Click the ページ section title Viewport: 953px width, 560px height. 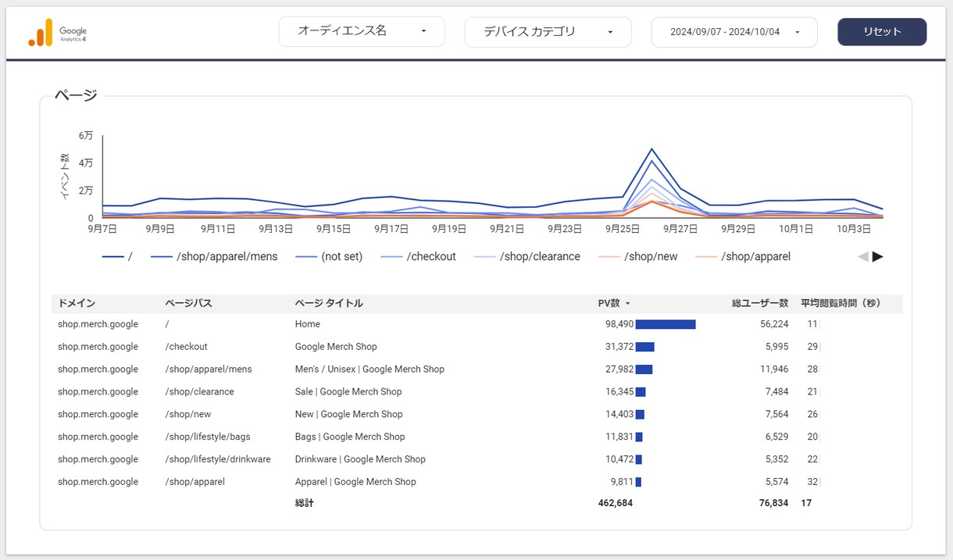(76, 95)
